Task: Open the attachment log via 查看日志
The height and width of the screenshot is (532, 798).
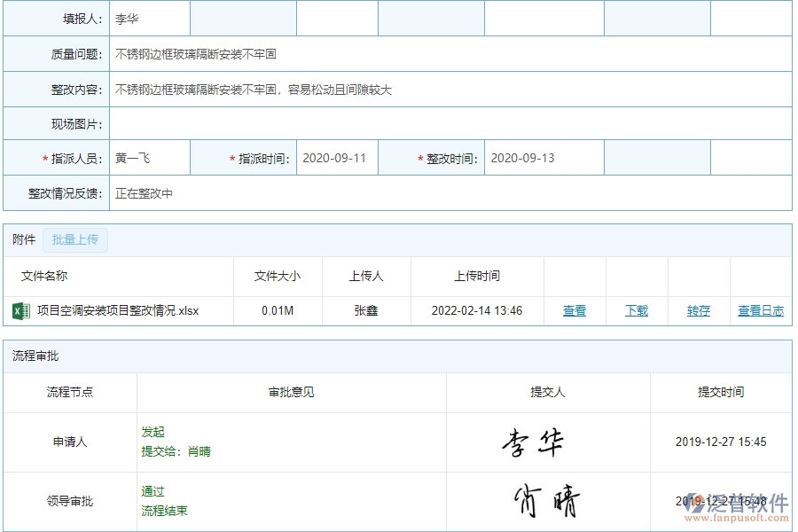Action: coord(760,310)
